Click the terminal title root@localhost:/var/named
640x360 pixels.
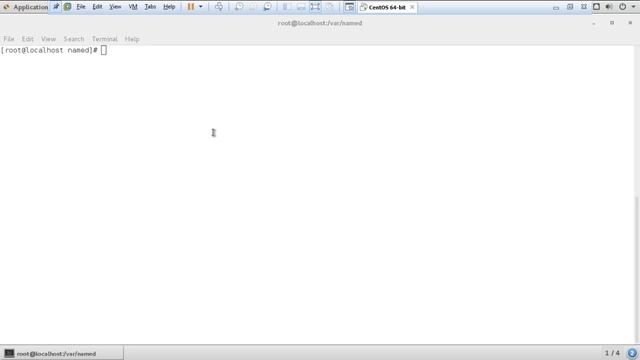coord(320,23)
